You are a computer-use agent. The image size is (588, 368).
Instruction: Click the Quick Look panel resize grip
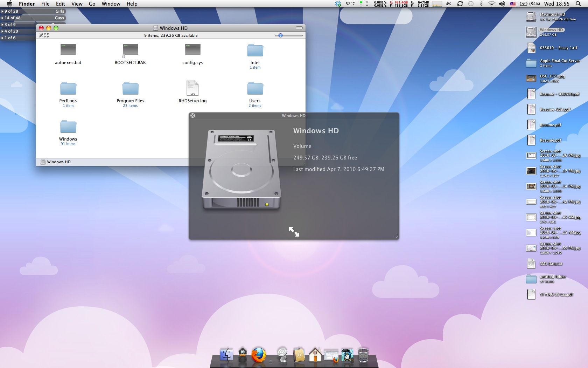click(x=396, y=237)
